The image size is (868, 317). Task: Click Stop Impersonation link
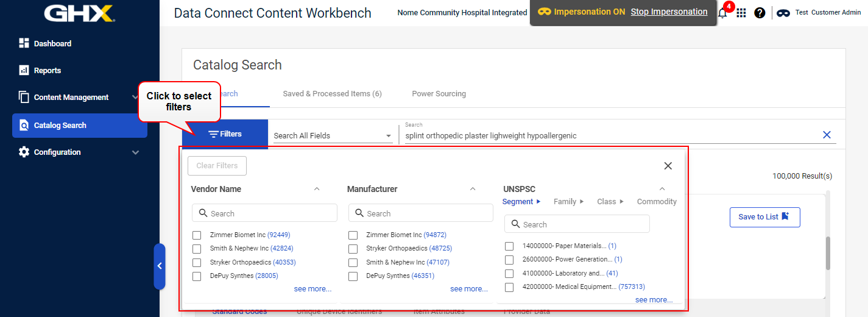[x=669, y=12]
